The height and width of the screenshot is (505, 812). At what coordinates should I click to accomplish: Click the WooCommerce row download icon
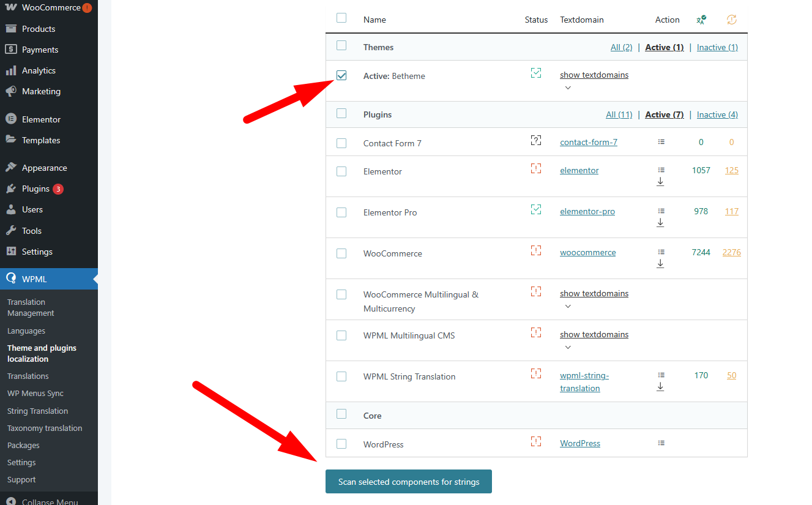pyautogui.click(x=660, y=264)
